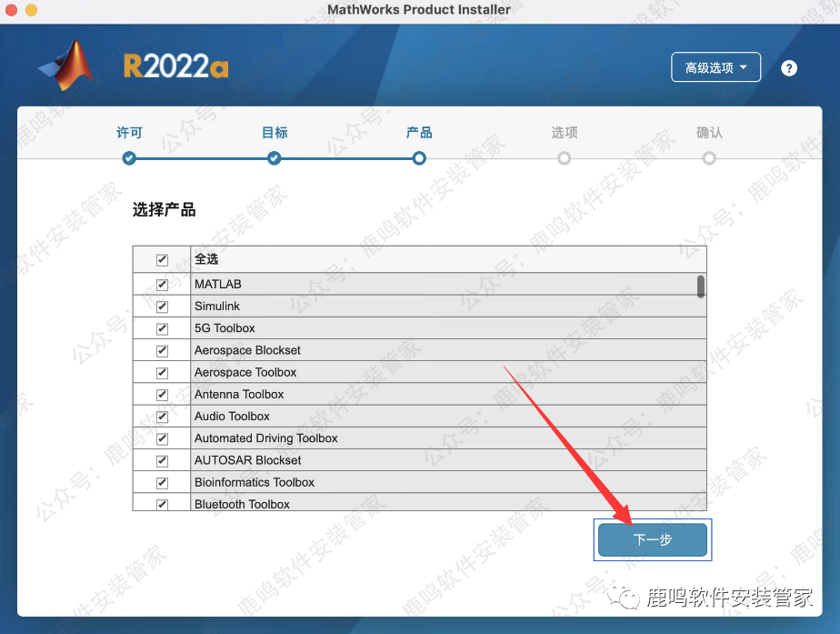This screenshot has width=840, height=634.
Task: Select the AUTOSAR Blockset product name
Action: pyautogui.click(x=247, y=460)
